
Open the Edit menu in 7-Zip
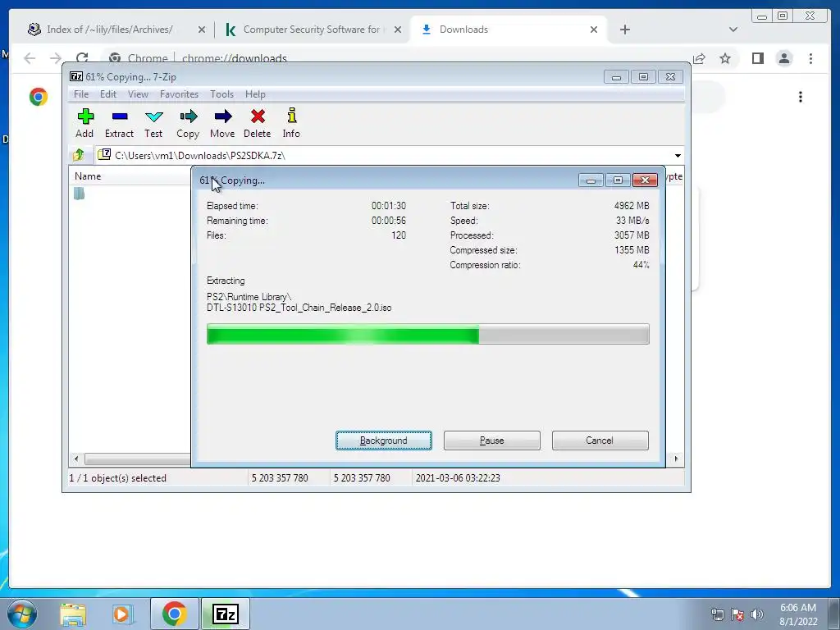point(107,94)
